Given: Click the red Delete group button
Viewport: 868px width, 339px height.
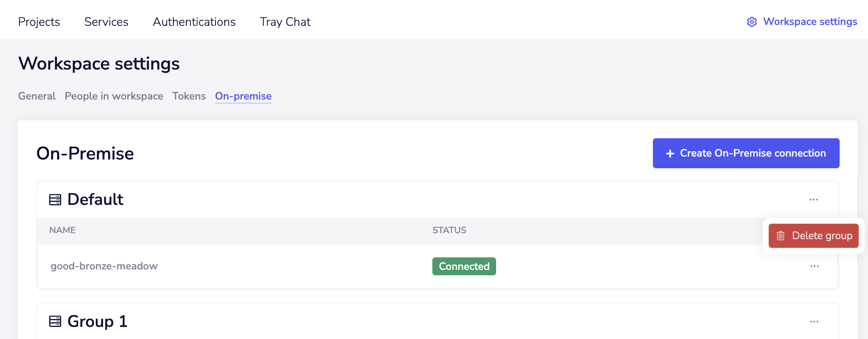Looking at the screenshot, I should click(813, 236).
